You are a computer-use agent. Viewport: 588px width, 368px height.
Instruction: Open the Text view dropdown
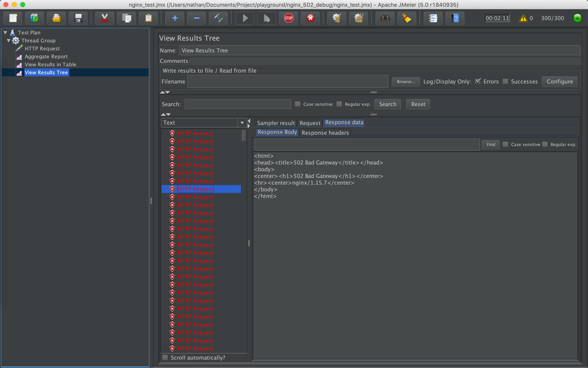click(242, 123)
